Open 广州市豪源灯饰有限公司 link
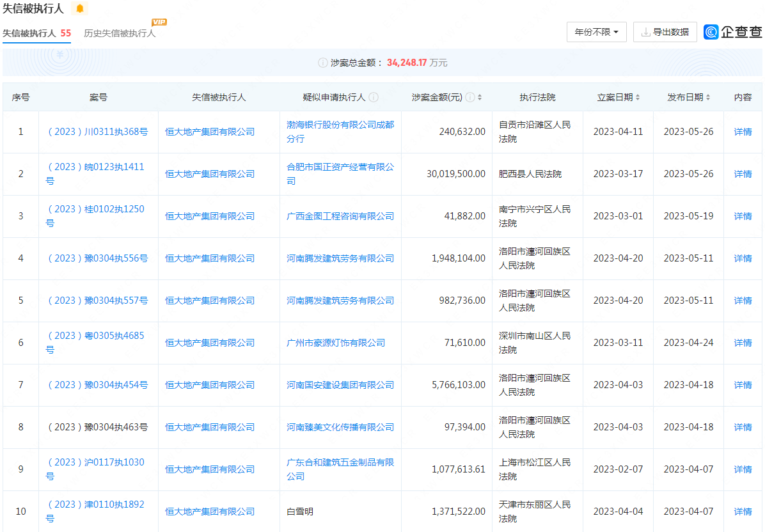Screen dimensions: 765x532 point(335,343)
